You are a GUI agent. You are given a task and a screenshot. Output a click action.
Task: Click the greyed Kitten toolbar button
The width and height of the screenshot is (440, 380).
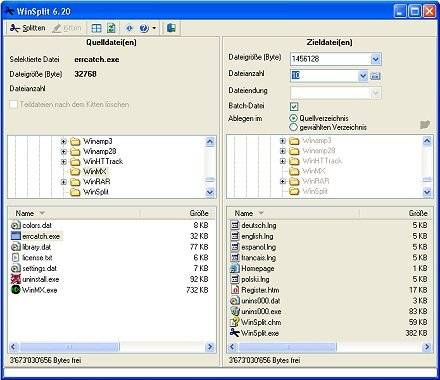pos(67,28)
